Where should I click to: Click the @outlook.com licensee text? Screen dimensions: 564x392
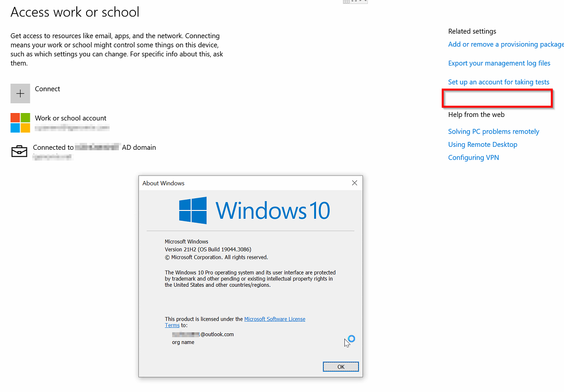203,334
